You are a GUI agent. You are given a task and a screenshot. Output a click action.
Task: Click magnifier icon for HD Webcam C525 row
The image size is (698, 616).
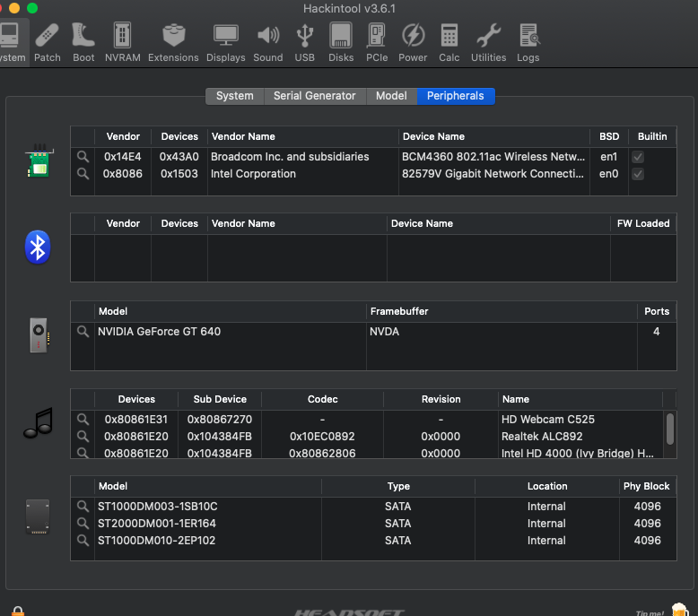[x=83, y=419]
